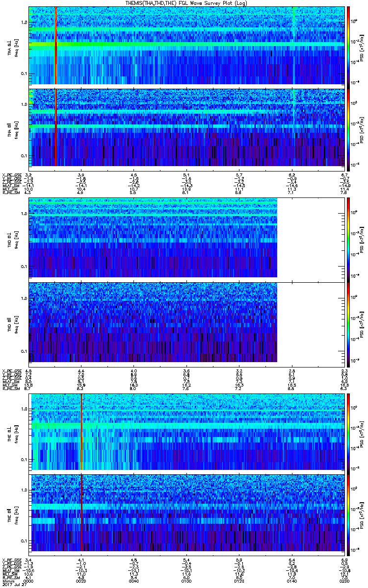The width and height of the screenshot is (368, 588).
Task: Click X_RE_GSE row label under the THA panels
Action: (11, 174)
